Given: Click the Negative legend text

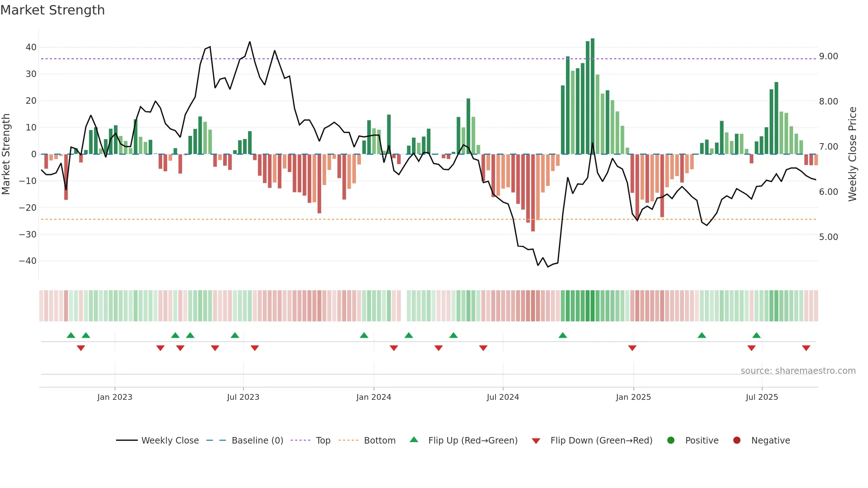Looking at the screenshot, I should [771, 440].
